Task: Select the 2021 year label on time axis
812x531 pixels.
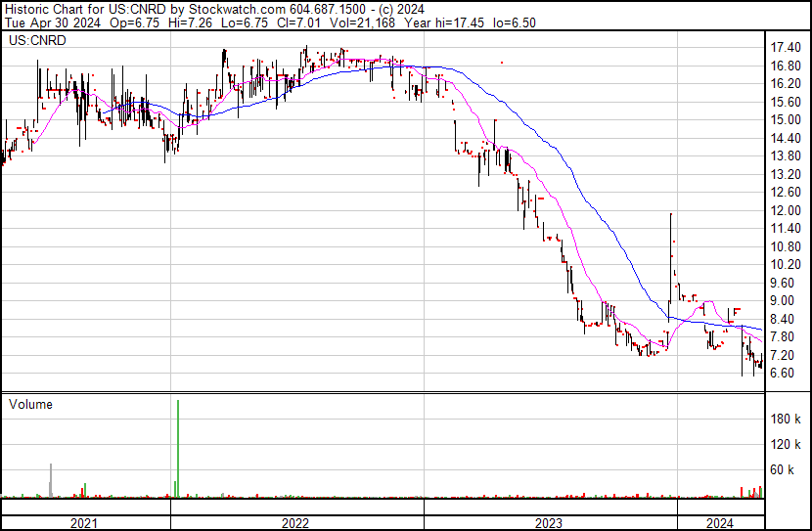Action: pyautogui.click(x=84, y=523)
